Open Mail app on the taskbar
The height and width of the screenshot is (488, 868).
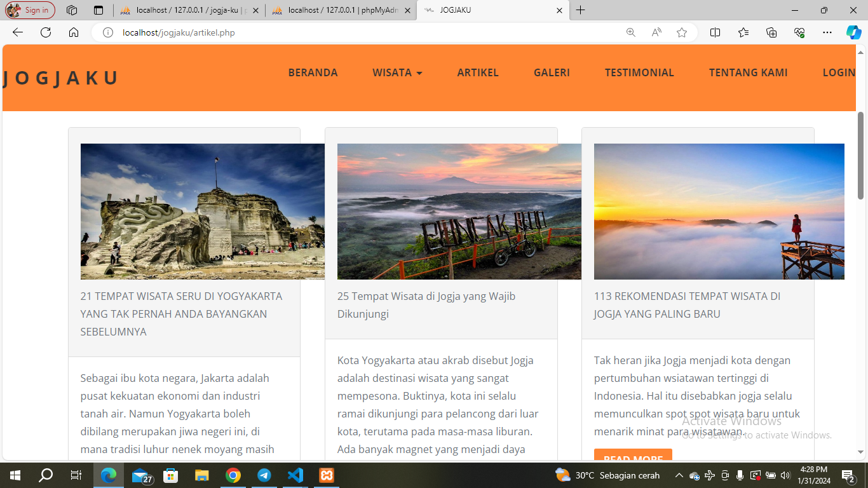pos(141,475)
